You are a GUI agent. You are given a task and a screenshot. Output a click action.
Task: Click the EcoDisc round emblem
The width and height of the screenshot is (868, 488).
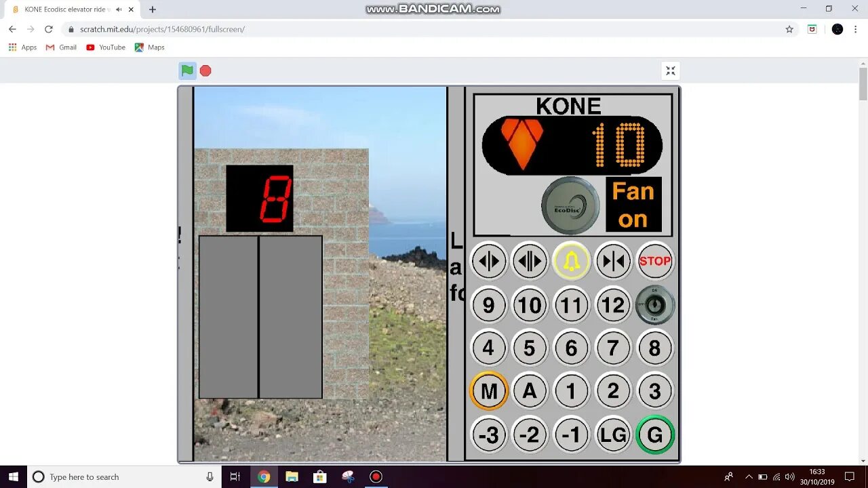click(570, 205)
